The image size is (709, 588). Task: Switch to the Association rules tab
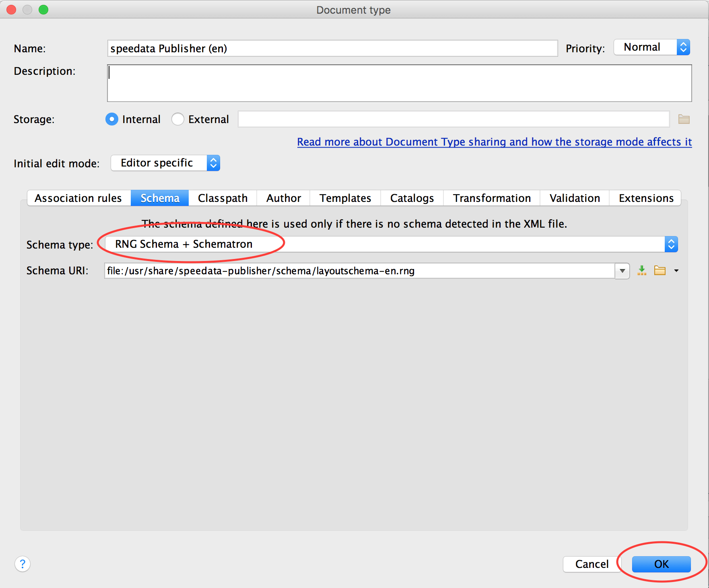point(78,198)
